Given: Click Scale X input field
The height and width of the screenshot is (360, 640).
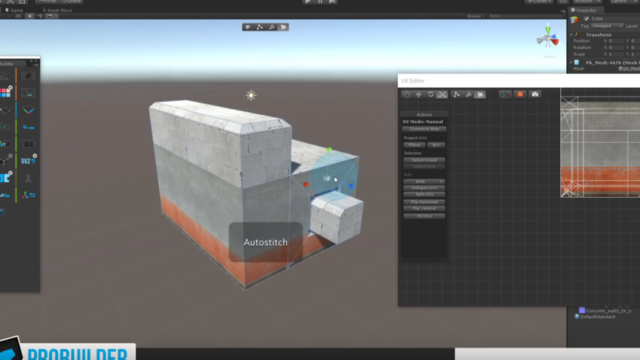Looking at the screenshot, I should (x=616, y=54).
